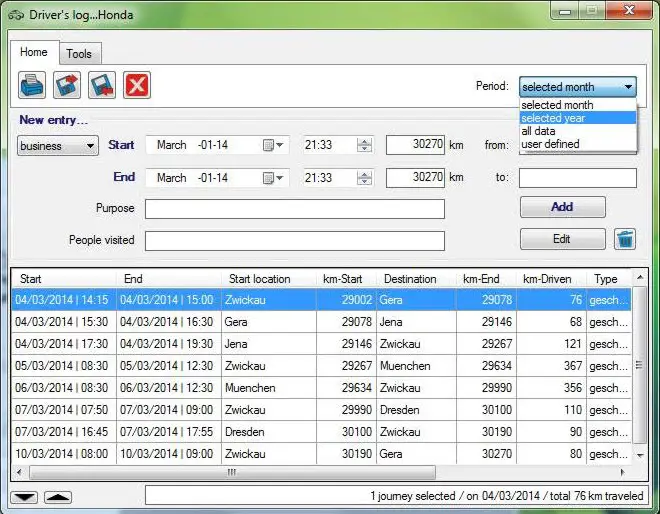Viewport: 660px width, 514px height.
Task: Sort by the km-Driven column header
Action: (551, 279)
